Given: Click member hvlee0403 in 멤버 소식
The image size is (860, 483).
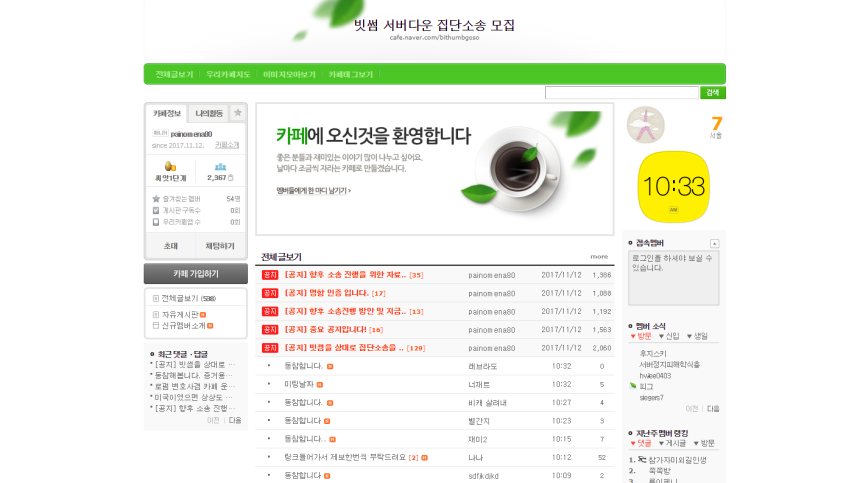Looking at the screenshot, I should (x=655, y=376).
